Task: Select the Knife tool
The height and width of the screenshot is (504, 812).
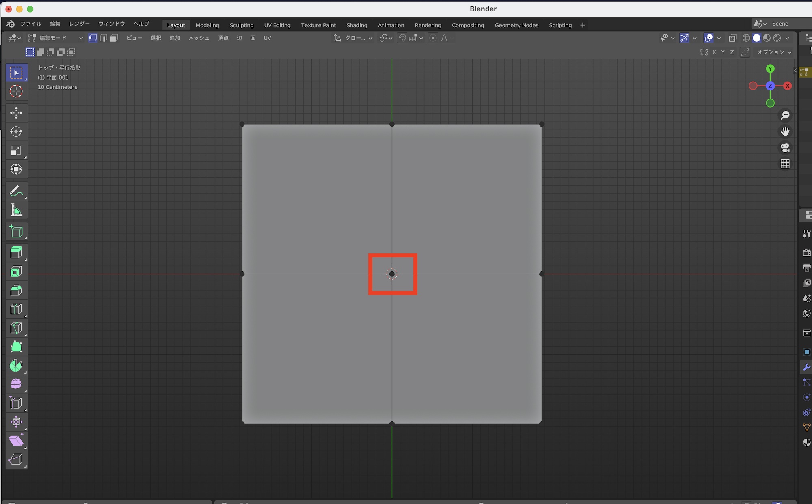Action: [x=16, y=328]
